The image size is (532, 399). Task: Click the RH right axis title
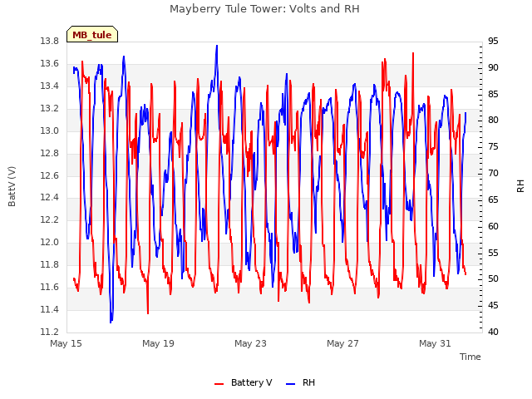click(520, 186)
